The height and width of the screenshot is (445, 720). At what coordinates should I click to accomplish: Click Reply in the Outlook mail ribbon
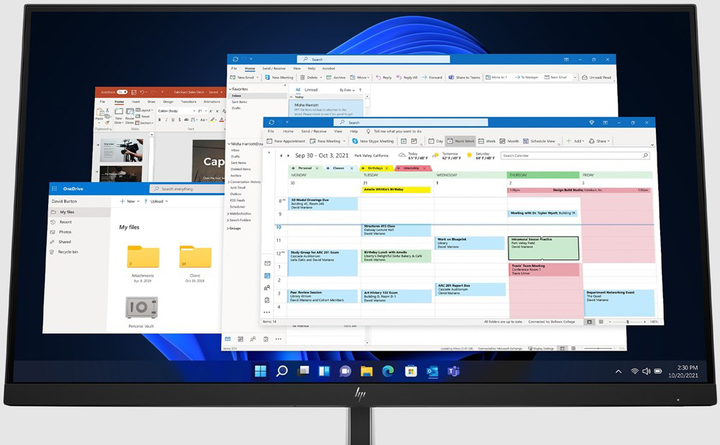384,78
